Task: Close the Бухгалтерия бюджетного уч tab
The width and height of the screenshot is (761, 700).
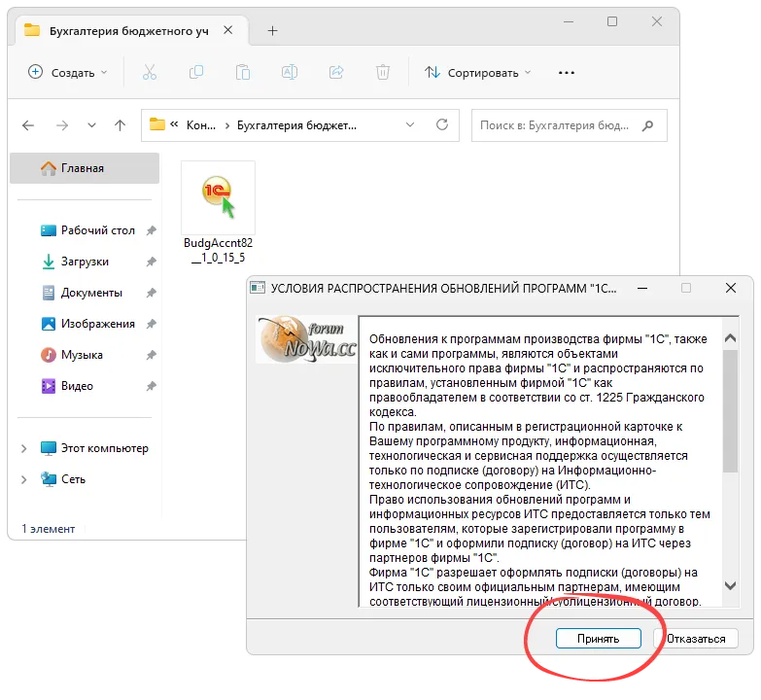Action: (227, 30)
